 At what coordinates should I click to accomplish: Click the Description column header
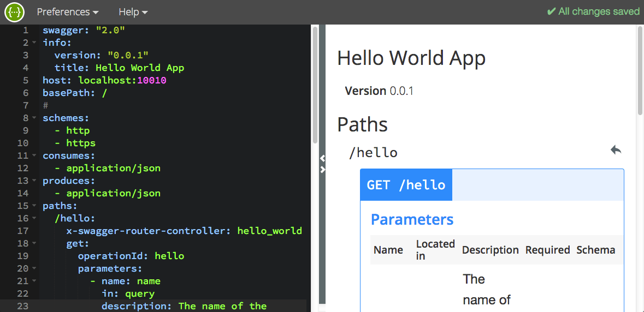[490, 250]
